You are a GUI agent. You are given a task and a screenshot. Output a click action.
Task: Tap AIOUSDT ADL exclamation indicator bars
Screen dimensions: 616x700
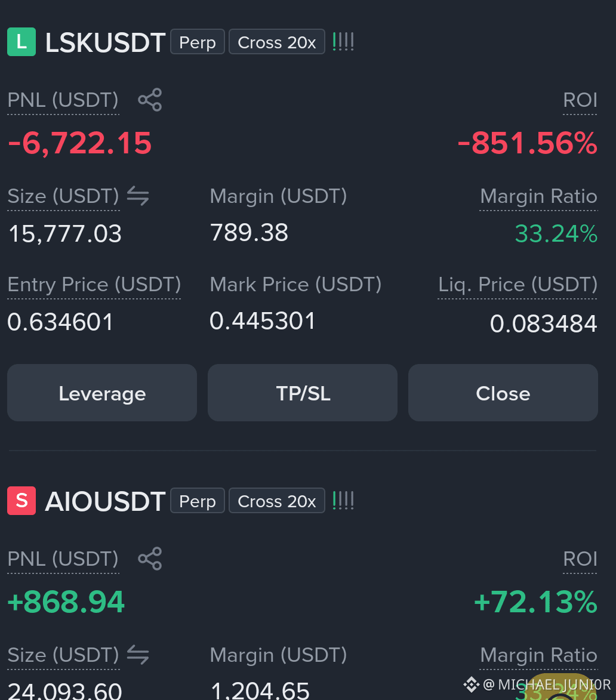(x=343, y=501)
